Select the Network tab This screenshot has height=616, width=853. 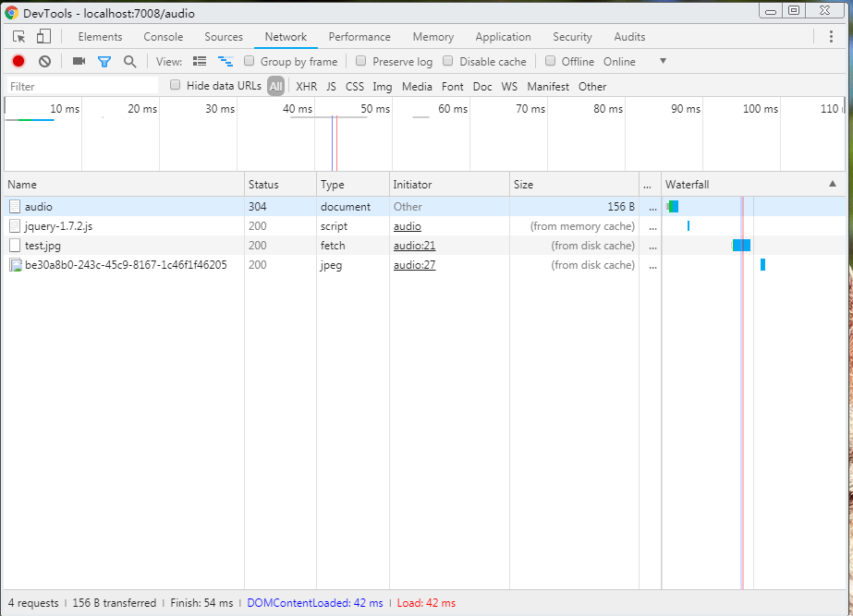point(286,36)
